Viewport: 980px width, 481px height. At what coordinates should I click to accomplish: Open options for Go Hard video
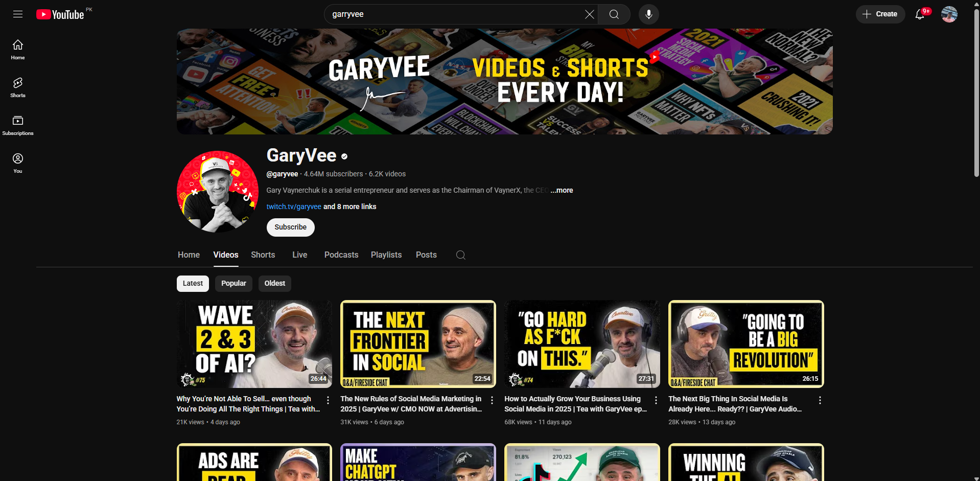pos(656,400)
